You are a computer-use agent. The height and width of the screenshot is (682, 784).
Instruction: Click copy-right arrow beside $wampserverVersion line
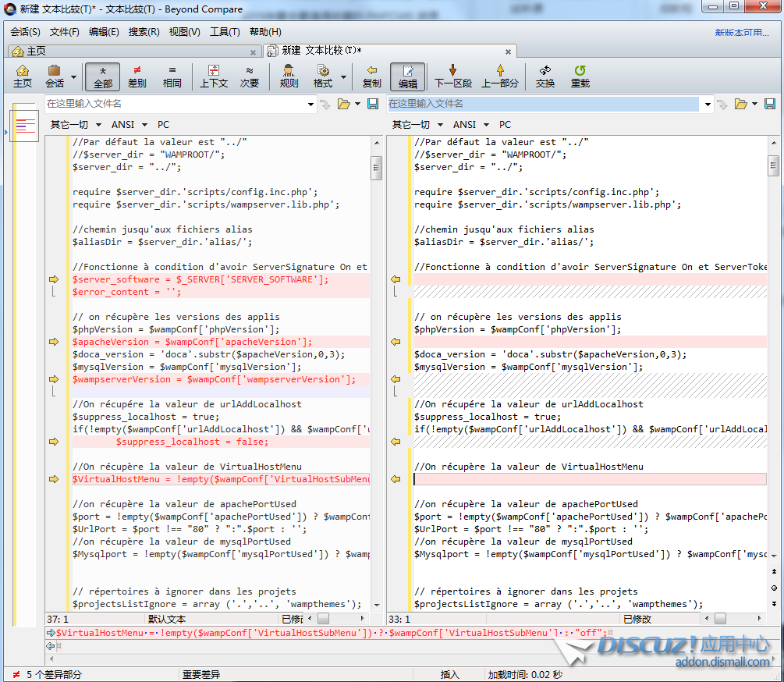coord(54,379)
